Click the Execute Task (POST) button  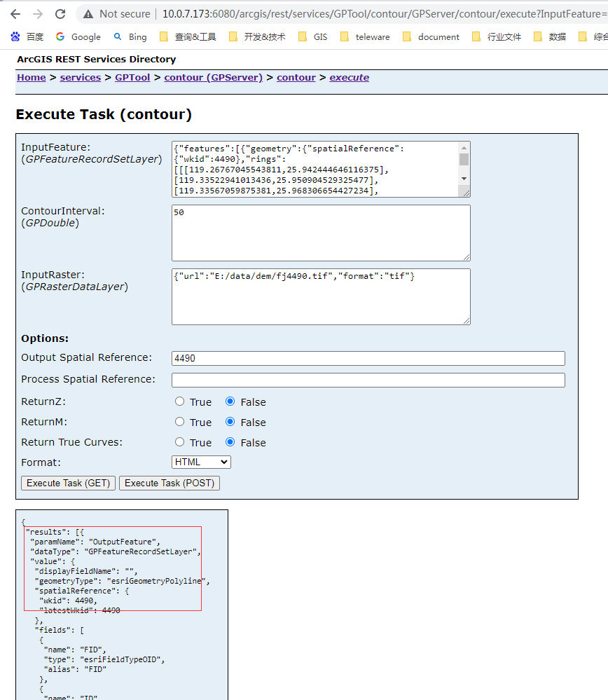(x=170, y=483)
